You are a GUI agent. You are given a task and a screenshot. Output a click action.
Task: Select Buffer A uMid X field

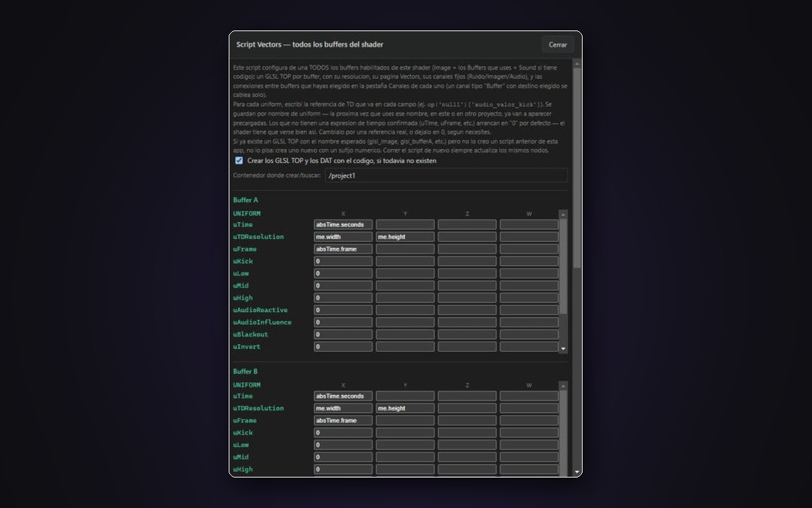pyautogui.click(x=343, y=286)
